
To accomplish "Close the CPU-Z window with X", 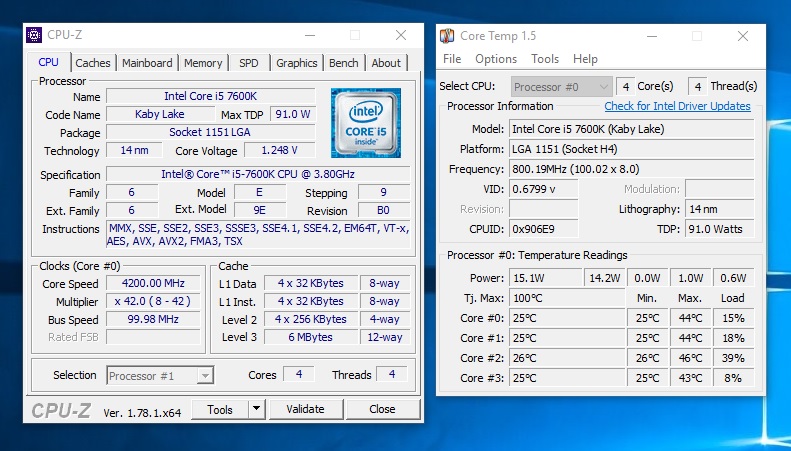I will [401, 35].
